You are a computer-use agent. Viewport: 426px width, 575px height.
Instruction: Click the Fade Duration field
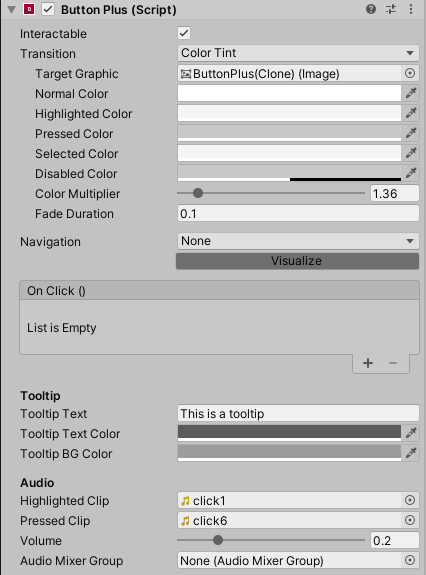click(298, 213)
